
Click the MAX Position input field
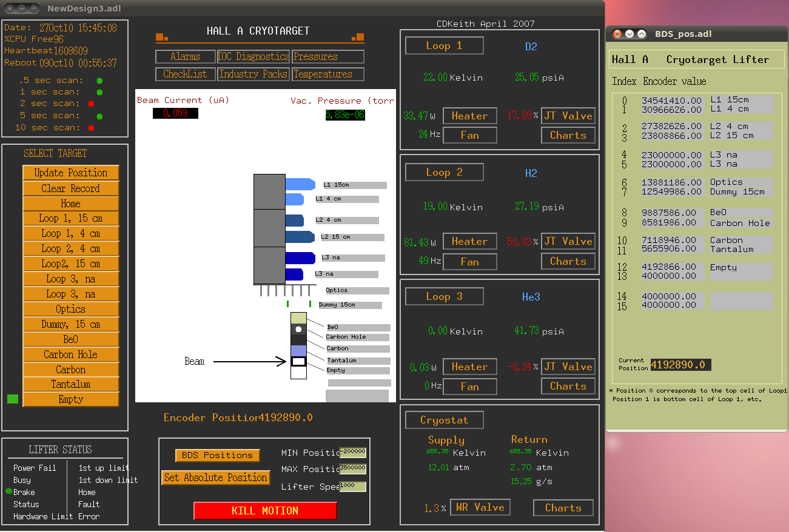pos(353,469)
